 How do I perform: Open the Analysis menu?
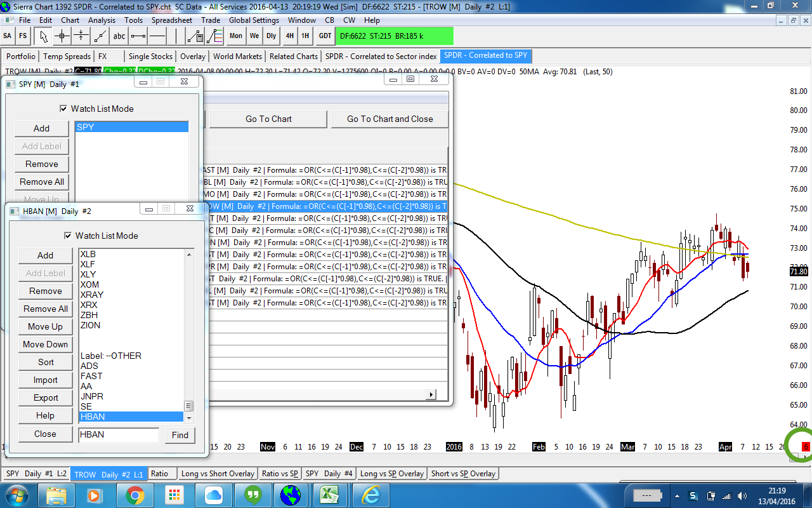(x=101, y=20)
